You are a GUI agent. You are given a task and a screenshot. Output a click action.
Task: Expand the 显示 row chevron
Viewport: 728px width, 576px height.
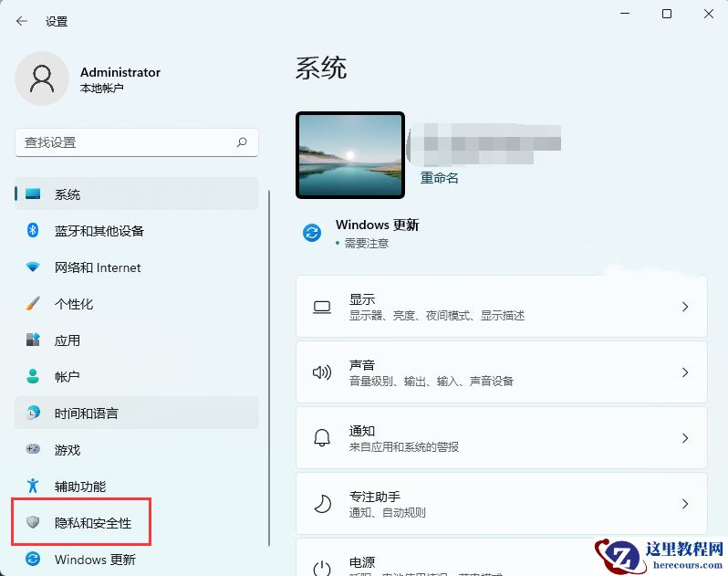[685, 307]
